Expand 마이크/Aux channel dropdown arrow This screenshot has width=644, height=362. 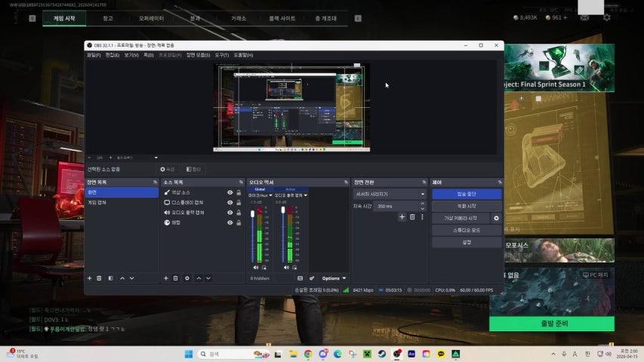pos(270,195)
